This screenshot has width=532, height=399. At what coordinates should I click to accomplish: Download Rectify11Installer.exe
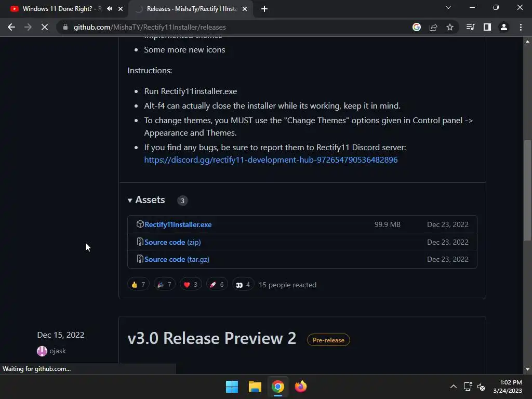(178, 224)
